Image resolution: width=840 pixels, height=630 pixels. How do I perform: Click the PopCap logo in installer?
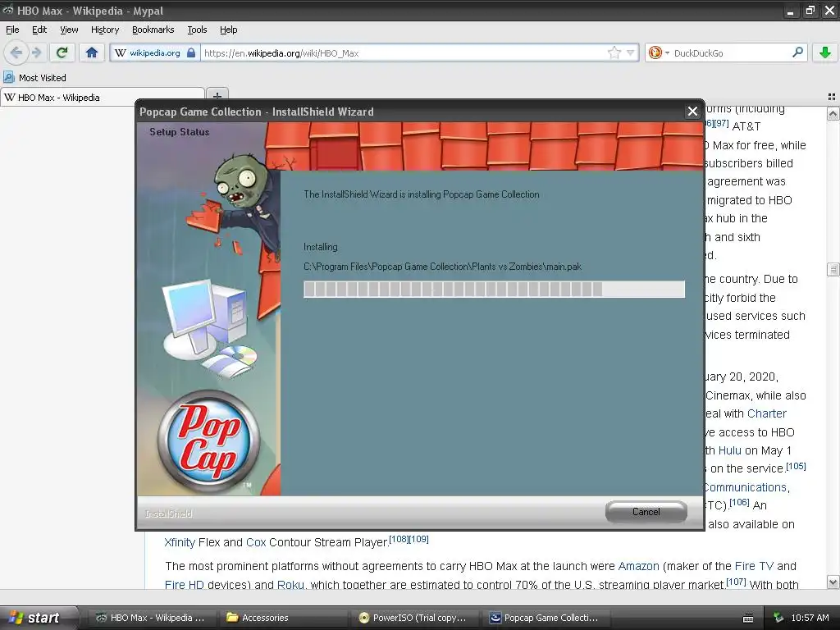pyautogui.click(x=208, y=441)
